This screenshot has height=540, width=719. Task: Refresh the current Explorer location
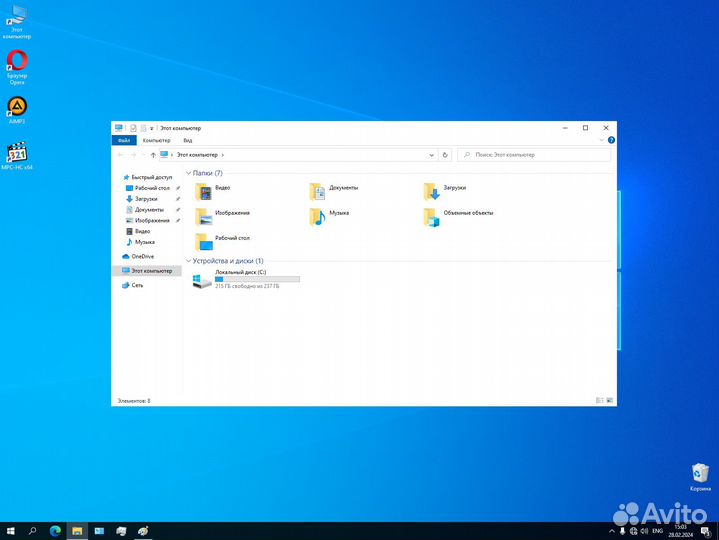click(445, 155)
